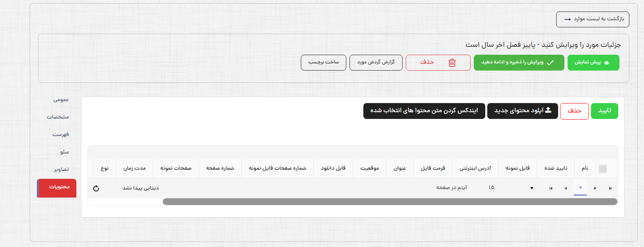
Task: Click the checkmark icon on save-and-continue button
Action: tap(550, 63)
